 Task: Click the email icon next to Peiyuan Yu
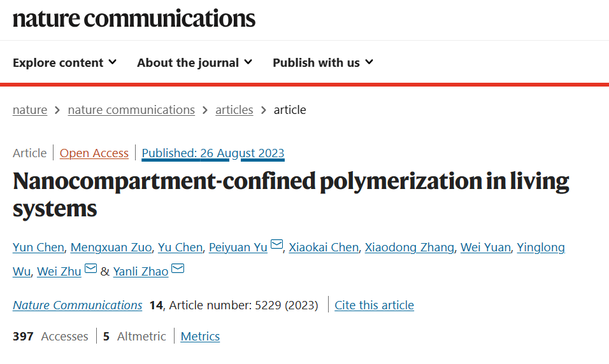(x=276, y=244)
